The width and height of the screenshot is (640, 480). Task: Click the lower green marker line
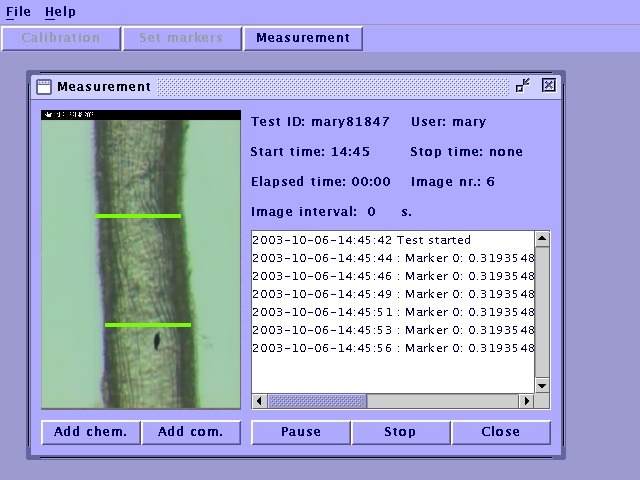click(148, 325)
